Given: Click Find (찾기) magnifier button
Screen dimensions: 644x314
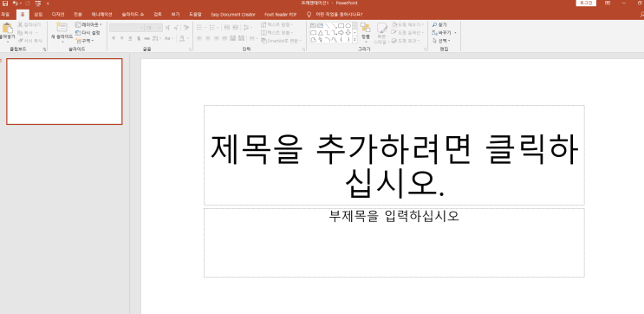Looking at the screenshot, I should (439, 24).
